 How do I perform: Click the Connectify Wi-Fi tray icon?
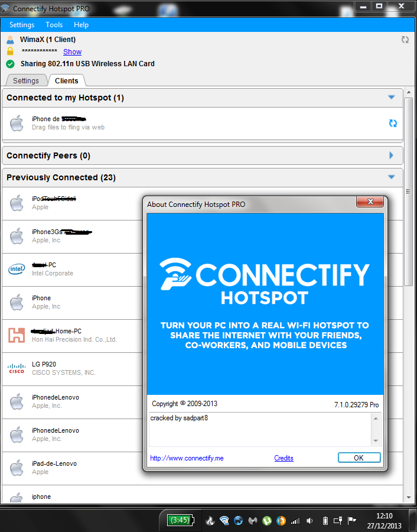point(224,520)
